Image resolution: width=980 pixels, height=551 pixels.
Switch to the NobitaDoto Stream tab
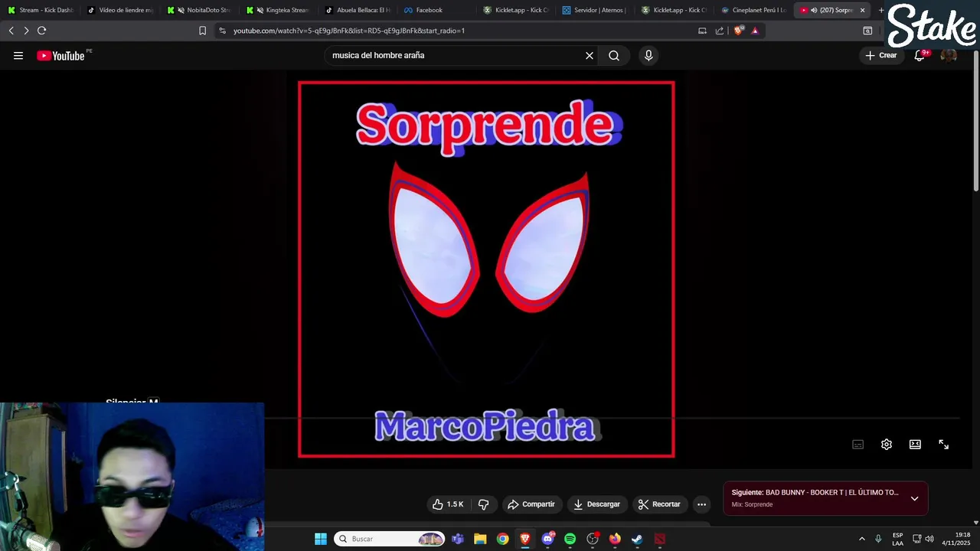[201, 10]
